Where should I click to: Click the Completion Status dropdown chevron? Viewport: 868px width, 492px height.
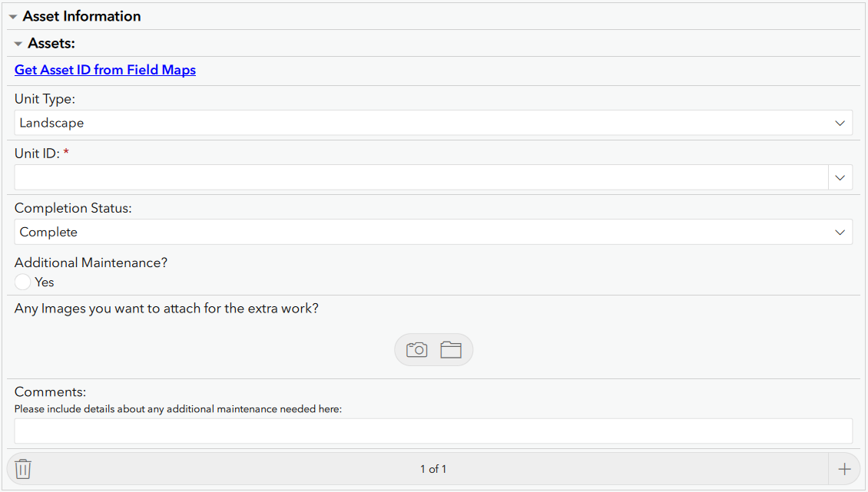click(x=841, y=232)
